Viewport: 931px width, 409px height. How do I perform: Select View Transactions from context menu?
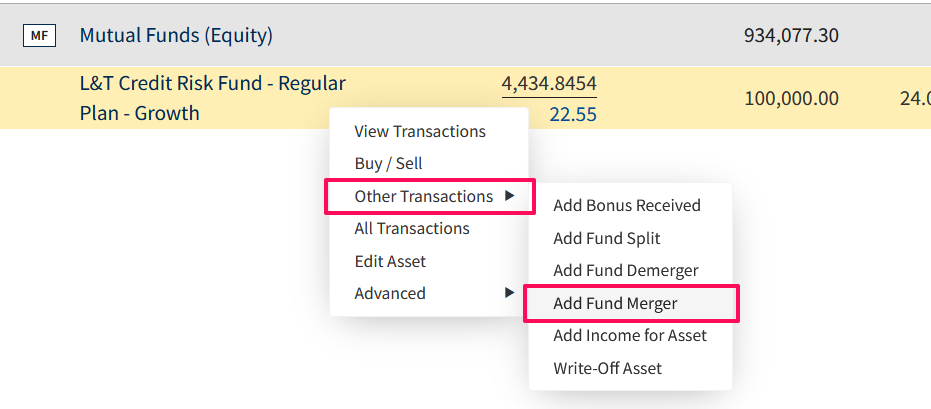tap(420, 131)
